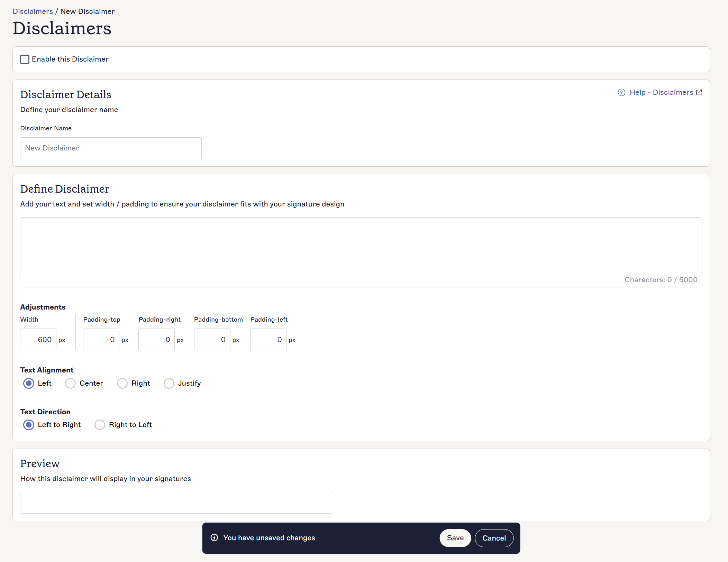Click the info icon in unsaved changes bar
This screenshot has width=728, height=562.
[214, 537]
